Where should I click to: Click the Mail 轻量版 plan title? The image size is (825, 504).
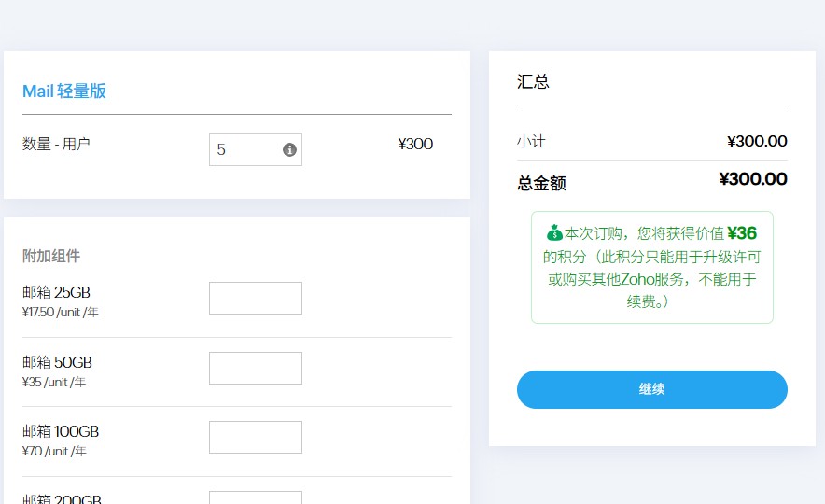pos(64,91)
